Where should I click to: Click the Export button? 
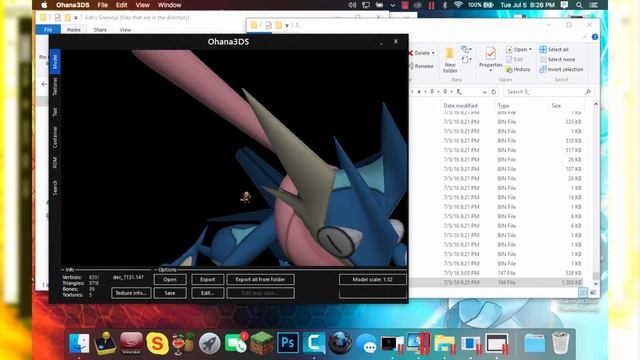click(208, 280)
